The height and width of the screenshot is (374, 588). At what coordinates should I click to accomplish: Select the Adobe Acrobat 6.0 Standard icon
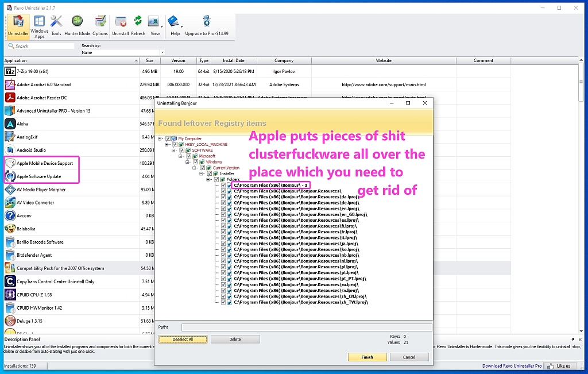point(10,84)
